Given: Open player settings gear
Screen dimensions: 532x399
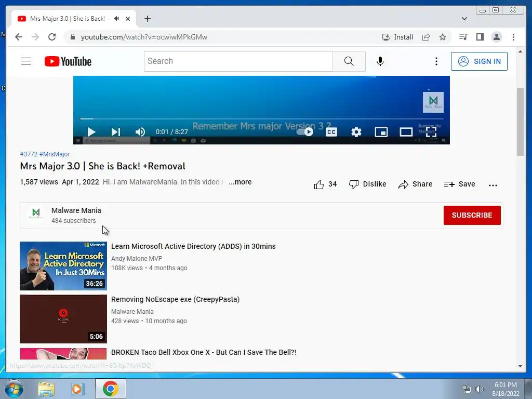Looking at the screenshot, I should pos(356,131).
